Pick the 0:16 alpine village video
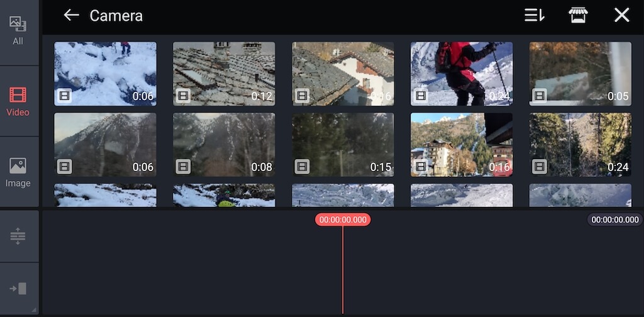Viewport: 644px width, 317px height. point(462,145)
